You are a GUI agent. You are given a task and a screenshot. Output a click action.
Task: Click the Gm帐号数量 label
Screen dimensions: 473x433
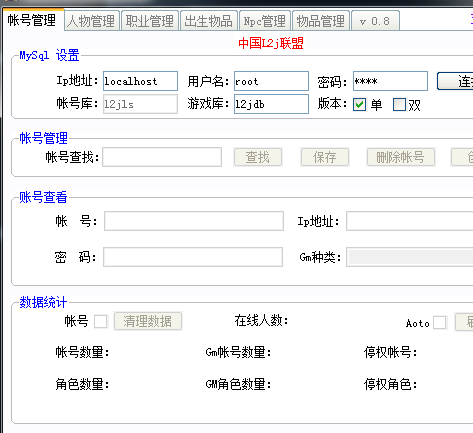(238, 352)
